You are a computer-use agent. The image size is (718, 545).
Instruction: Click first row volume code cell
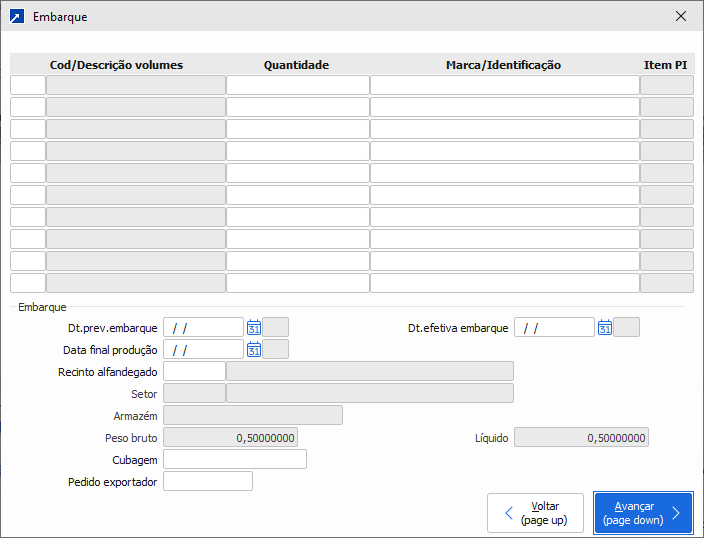[28, 86]
